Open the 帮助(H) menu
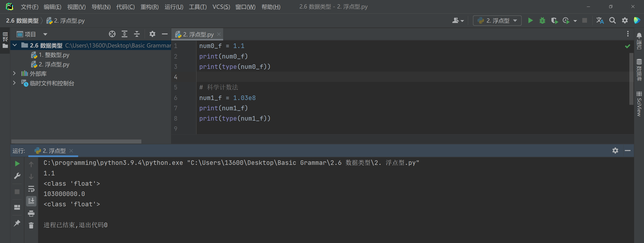This screenshot has width=644, height=243. coord(271,7)
